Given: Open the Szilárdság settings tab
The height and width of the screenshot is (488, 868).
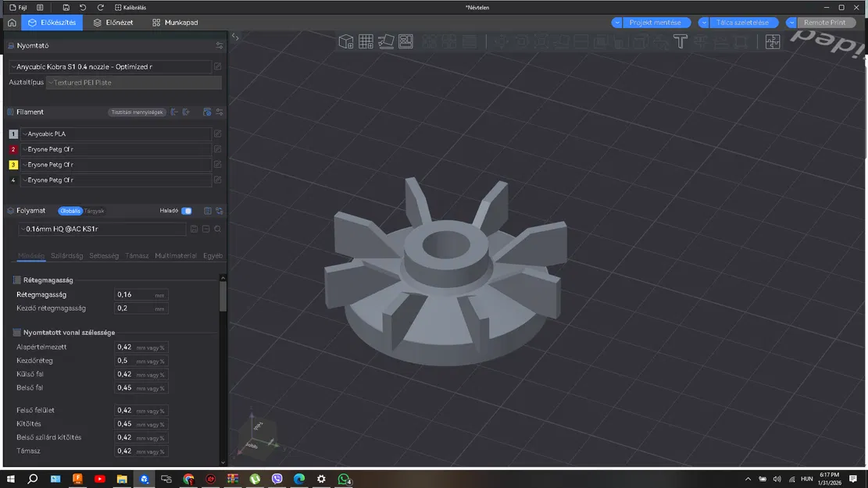Looking at the screenshot, I should pos(66,255).
